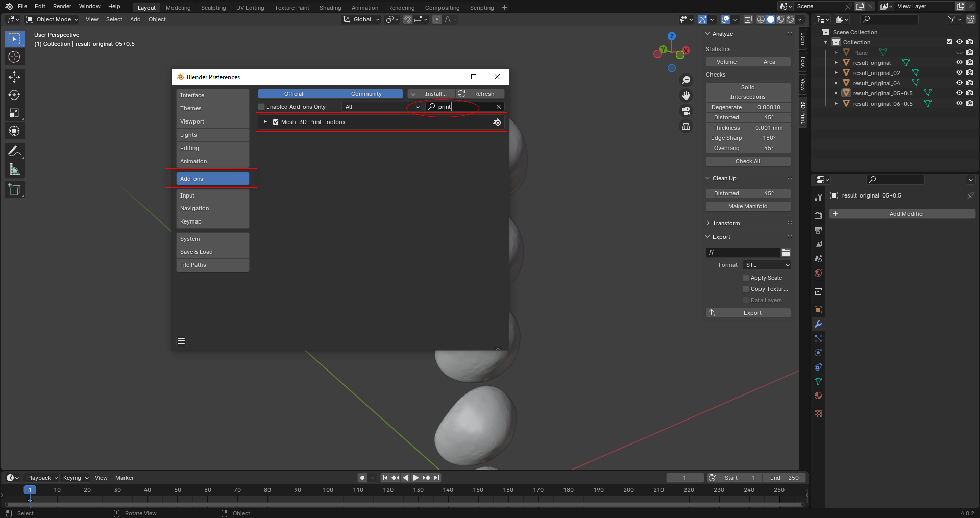980x518 pixels.
Task: Select the Measure tool
Action: tap(14, 169)
